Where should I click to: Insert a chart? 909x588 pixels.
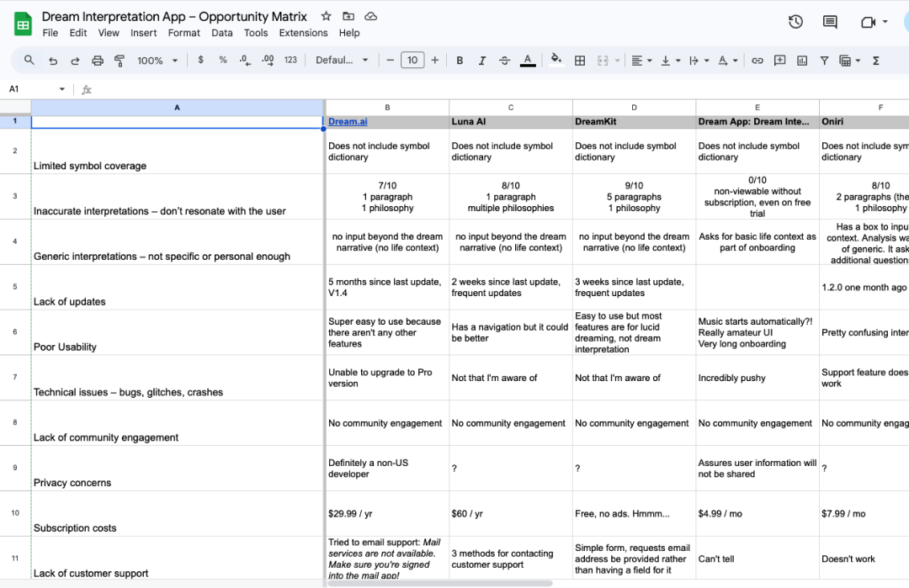pyautogui.click(x=802, y=61)
